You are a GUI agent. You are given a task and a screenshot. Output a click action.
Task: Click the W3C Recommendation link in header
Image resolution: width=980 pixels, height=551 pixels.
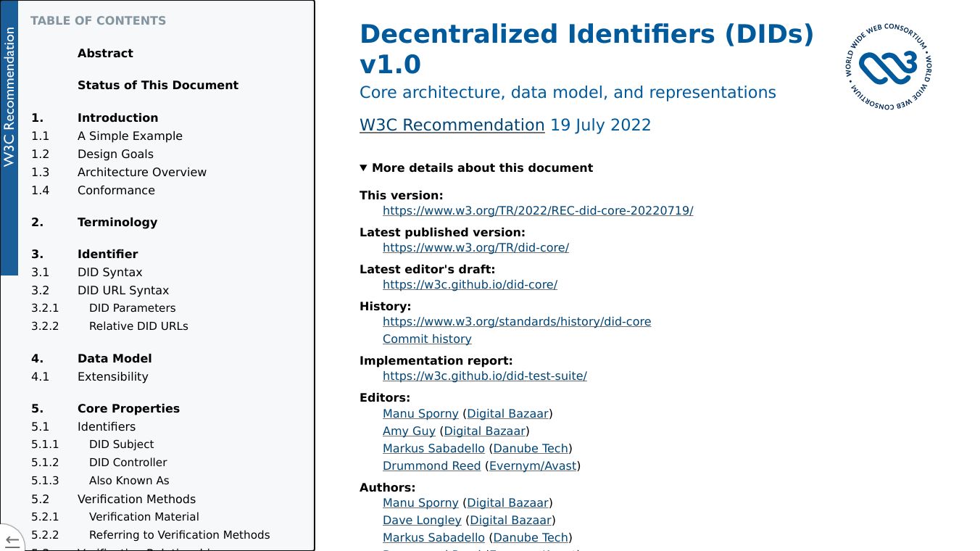[x=452, y=125]
